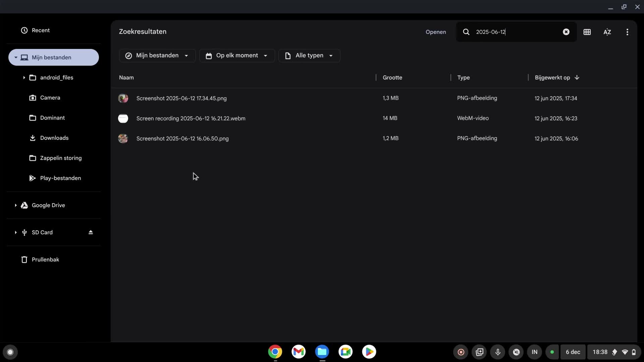644x362 pixels.
Task: Open the AZ sort options
Action: pyautogui.click(x=607, y=32)
